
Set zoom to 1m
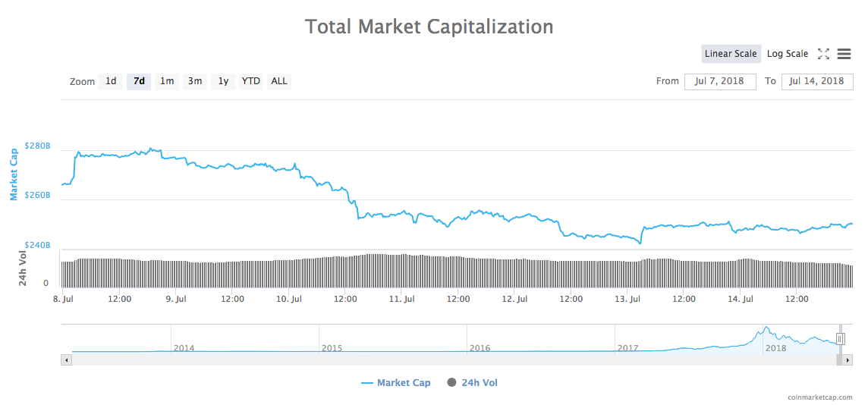pyautogui.click(x=167, y=81)
